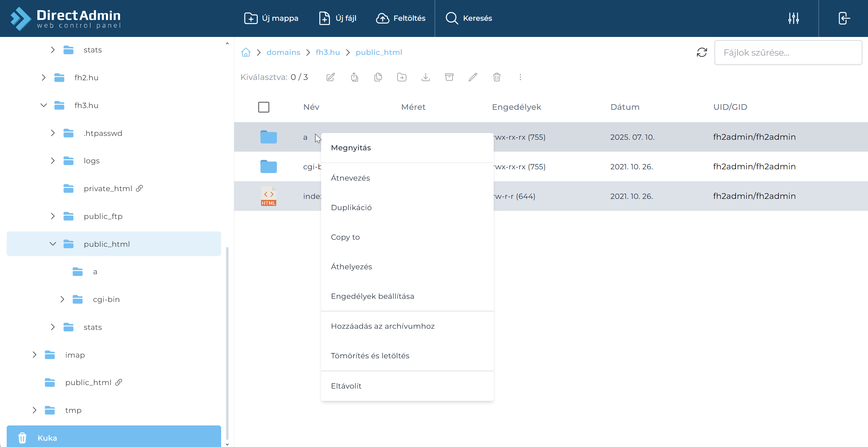Expand the public_ftp tree folder

[x=53, y=216]
